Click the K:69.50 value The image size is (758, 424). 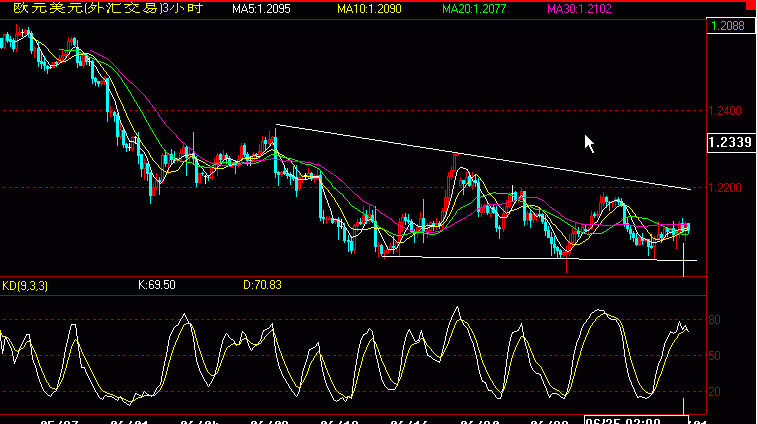pos(157,285)
